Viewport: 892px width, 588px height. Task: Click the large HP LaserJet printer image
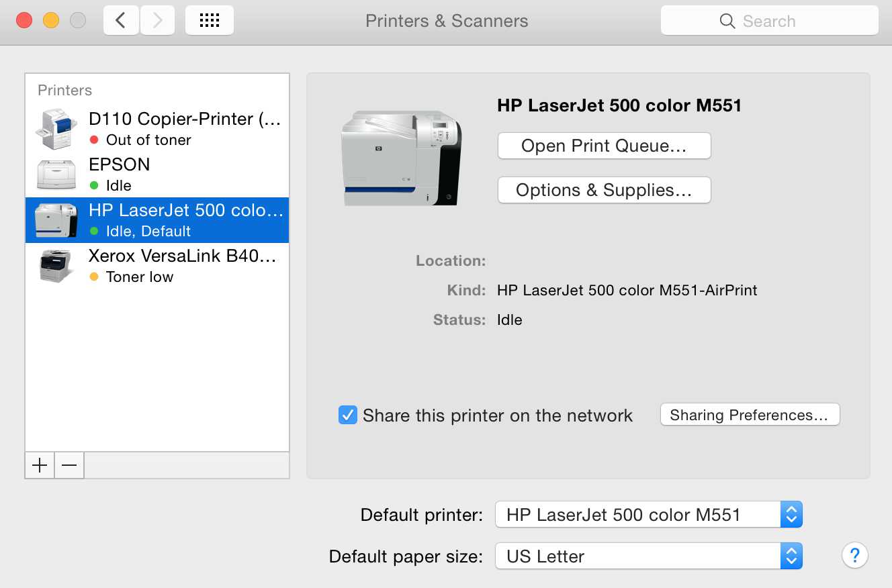pos(402,158)
